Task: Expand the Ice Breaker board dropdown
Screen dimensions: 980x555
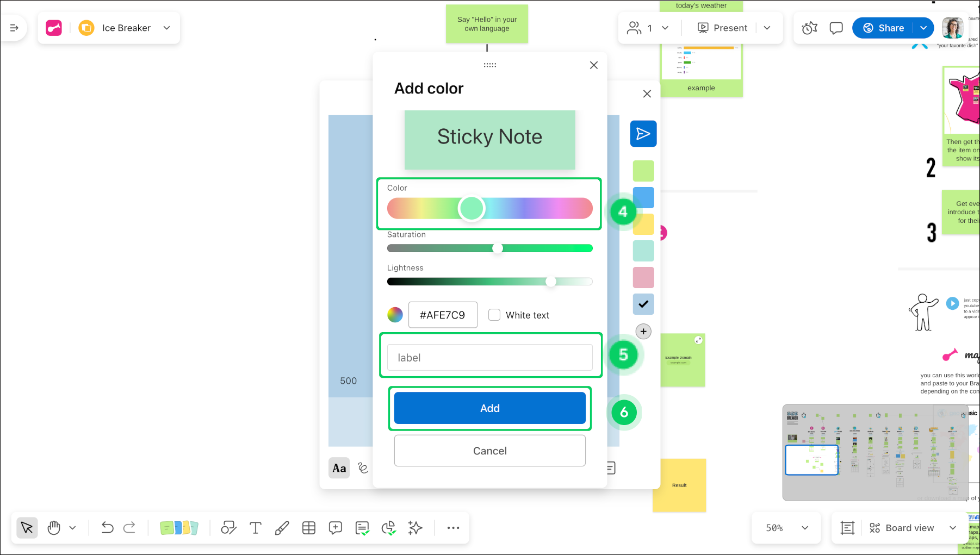Action: coord(167,28)
